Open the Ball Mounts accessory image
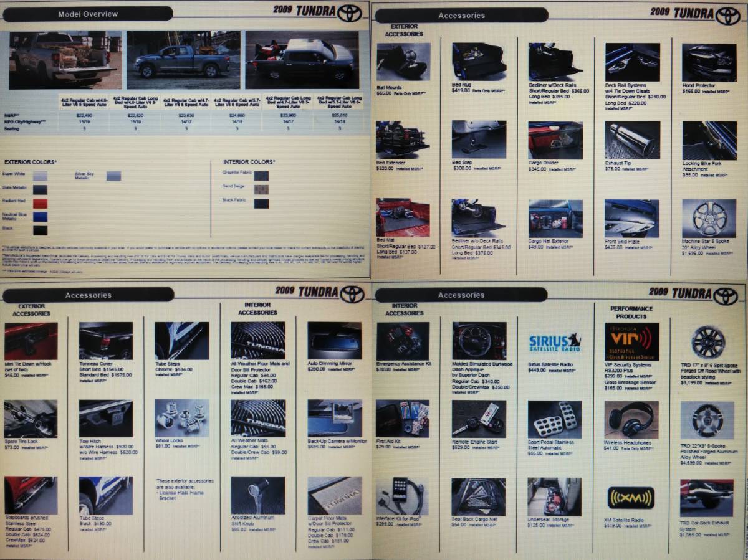Image resolution: width=748 pixels, height=560 pixels. pos(403,62)
